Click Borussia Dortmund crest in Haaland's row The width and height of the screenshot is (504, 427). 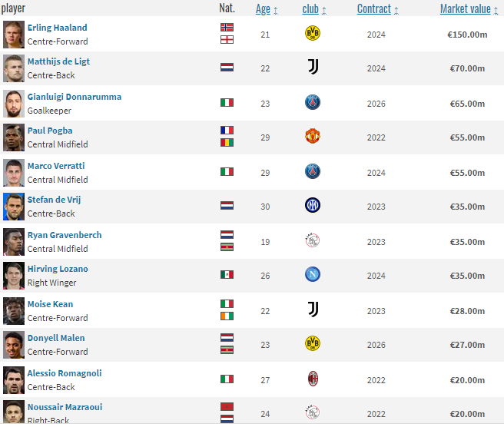coord(312,33)
